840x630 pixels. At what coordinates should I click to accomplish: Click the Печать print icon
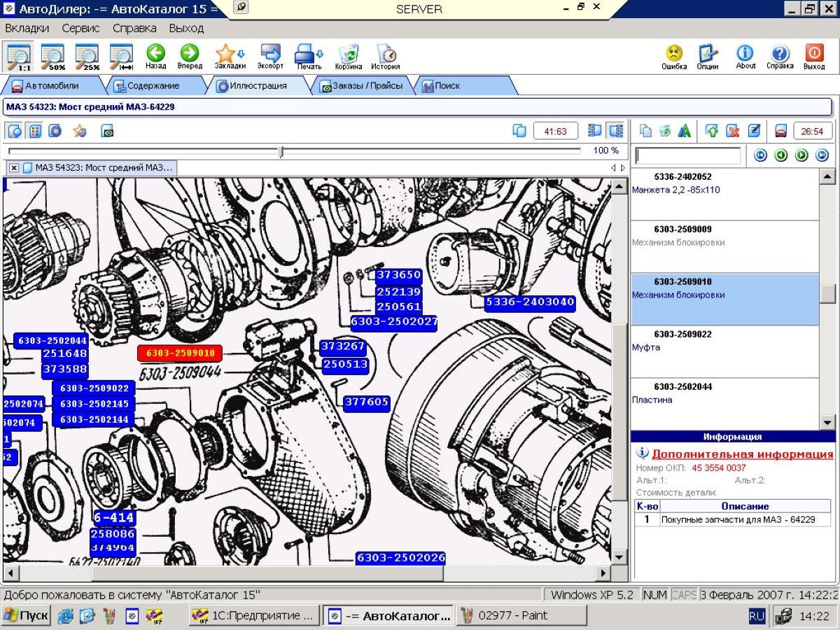[x=305, y=56]
